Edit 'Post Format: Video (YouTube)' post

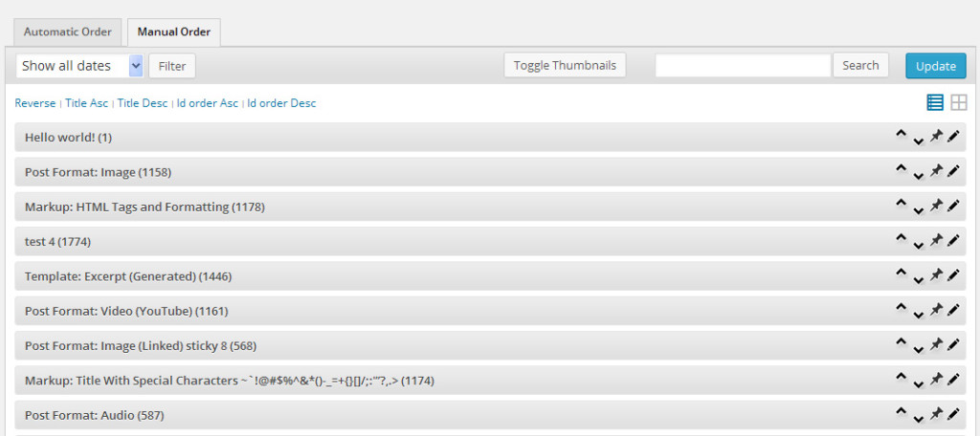pyautogui.click(x=953, y=309)
